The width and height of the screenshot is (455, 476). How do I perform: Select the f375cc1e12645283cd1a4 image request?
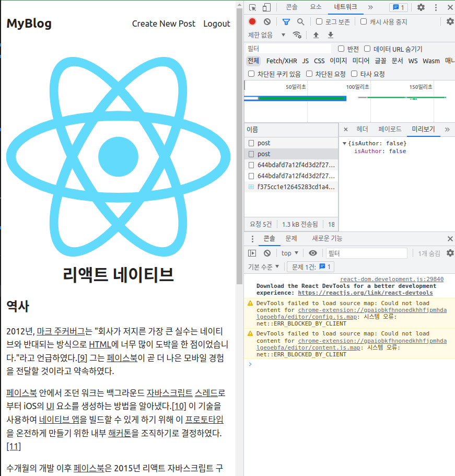[291, 187]
